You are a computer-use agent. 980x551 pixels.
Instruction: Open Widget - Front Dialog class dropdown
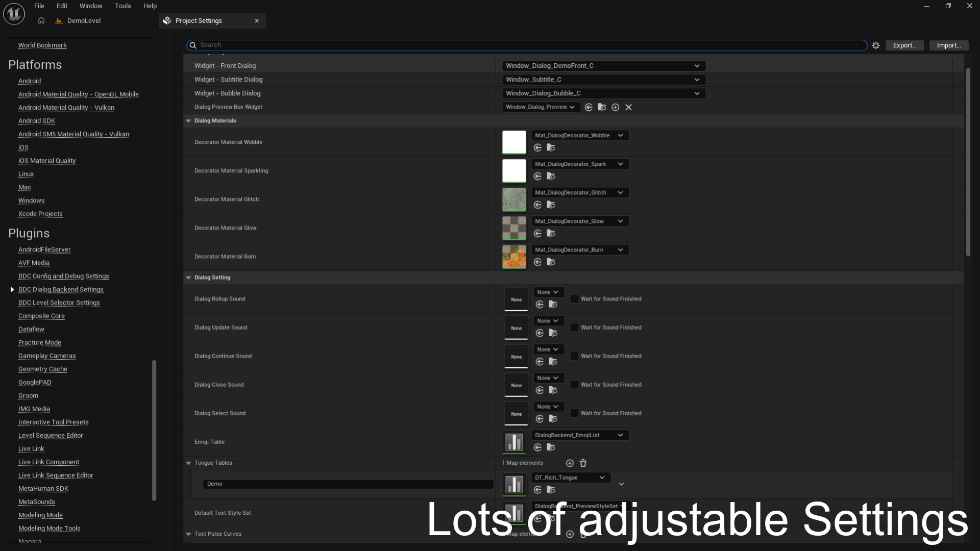(603, 66)
